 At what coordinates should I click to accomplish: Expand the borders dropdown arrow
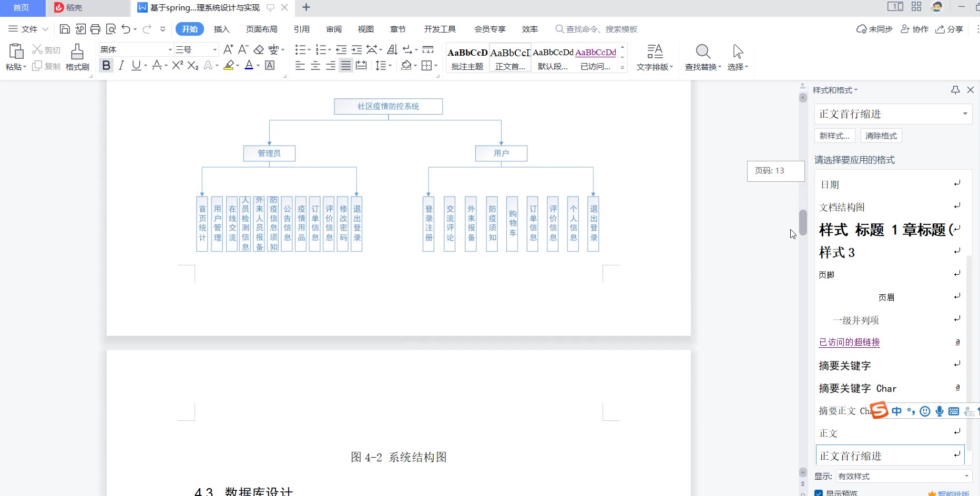coord(435,65)
